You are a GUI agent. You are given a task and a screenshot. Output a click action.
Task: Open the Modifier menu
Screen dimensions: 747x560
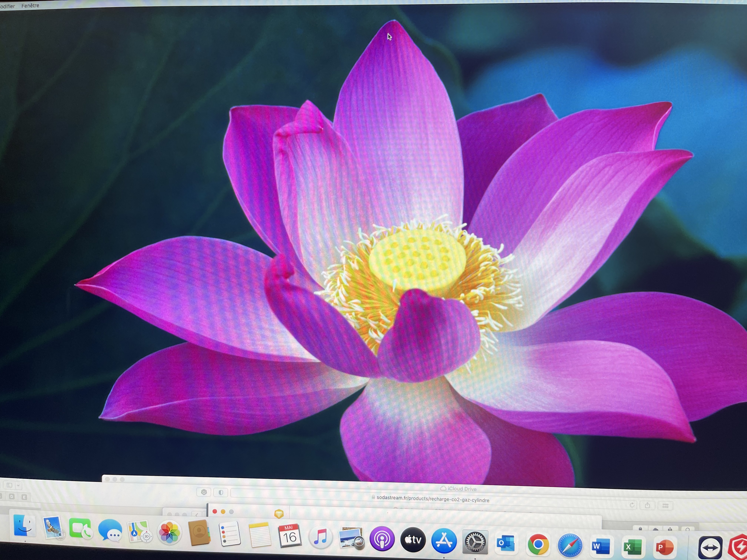[7, 6]
